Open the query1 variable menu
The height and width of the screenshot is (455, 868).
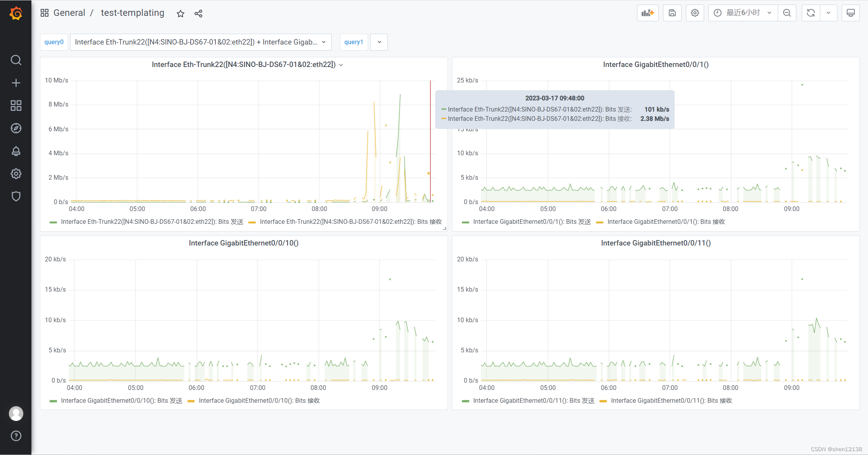click(379, 42)
